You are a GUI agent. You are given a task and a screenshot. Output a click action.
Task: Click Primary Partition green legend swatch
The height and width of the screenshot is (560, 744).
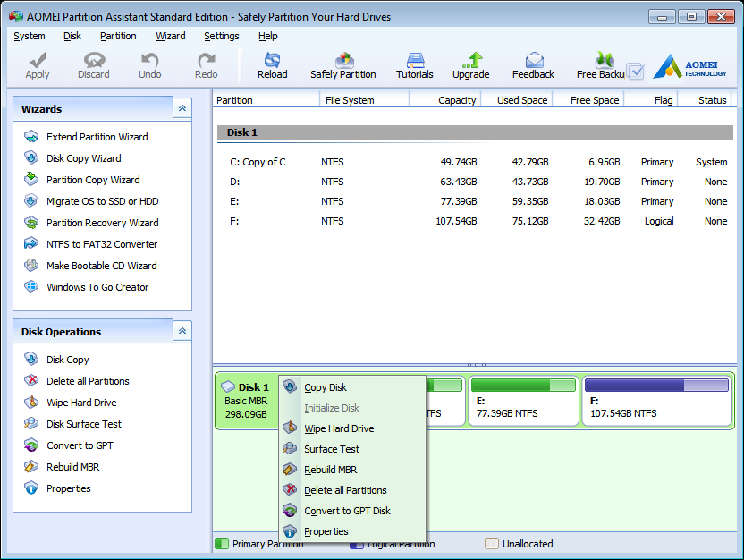click(222, 544)
